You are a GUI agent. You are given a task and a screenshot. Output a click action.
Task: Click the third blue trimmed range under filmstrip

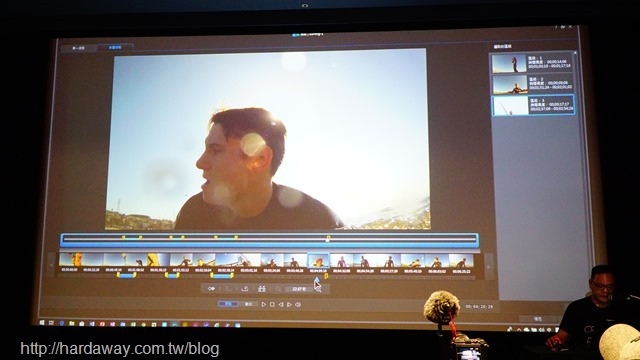(x=222, y=276)
